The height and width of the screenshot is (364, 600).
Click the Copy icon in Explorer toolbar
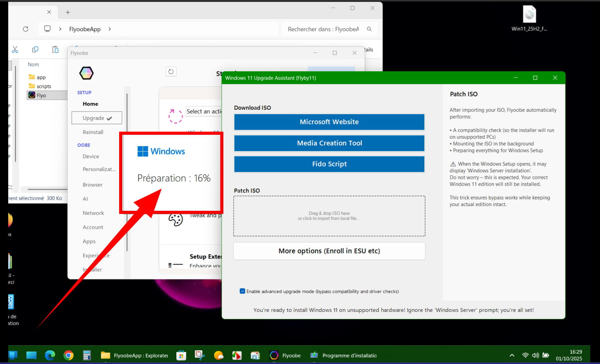coord(35,49)
